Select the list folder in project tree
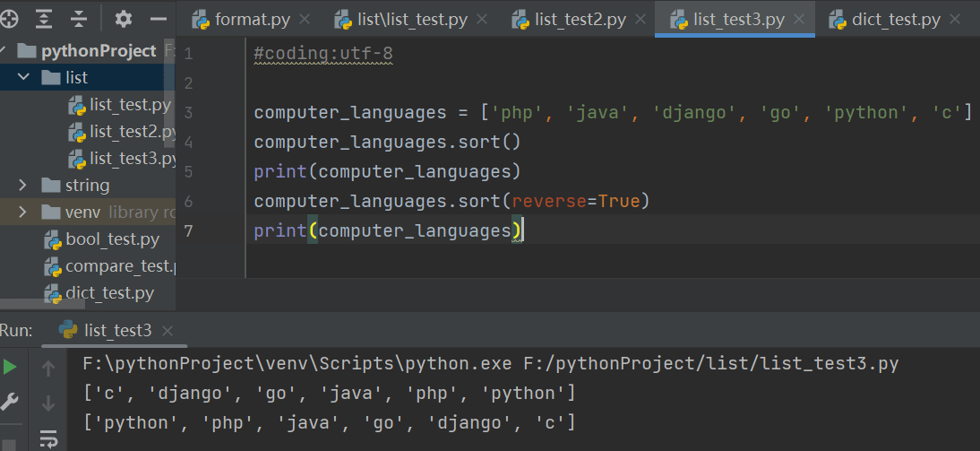Viewport: 980px width, 451px height. (x=76, y=78)
